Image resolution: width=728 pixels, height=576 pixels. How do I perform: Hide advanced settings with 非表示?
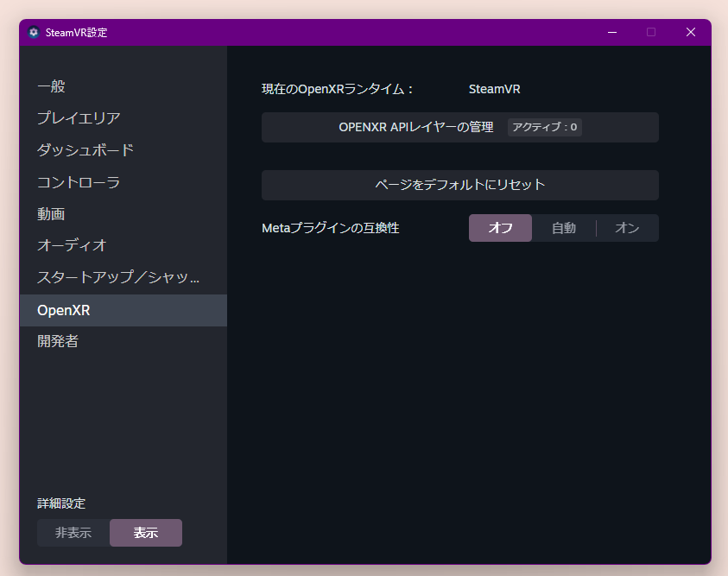73,533
